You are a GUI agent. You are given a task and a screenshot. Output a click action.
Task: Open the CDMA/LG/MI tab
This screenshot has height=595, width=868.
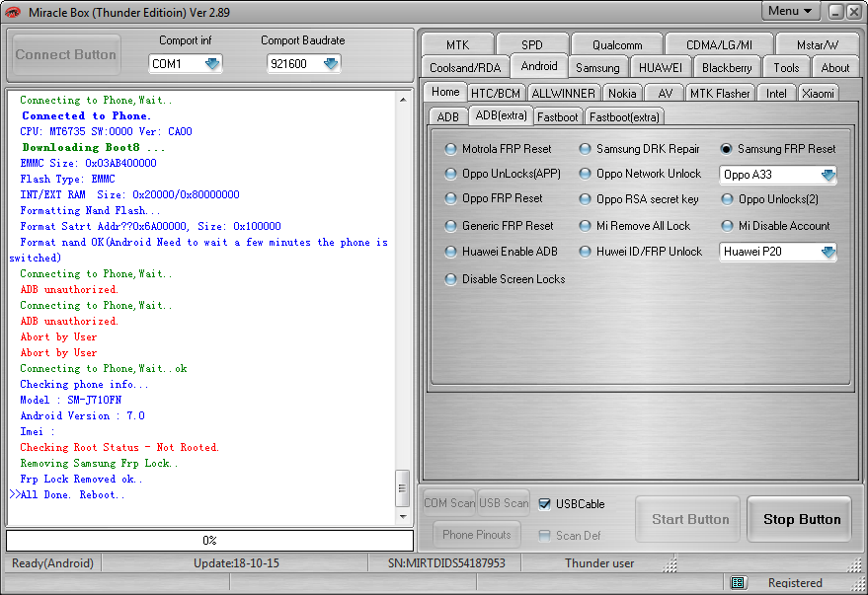coord(719,44)
